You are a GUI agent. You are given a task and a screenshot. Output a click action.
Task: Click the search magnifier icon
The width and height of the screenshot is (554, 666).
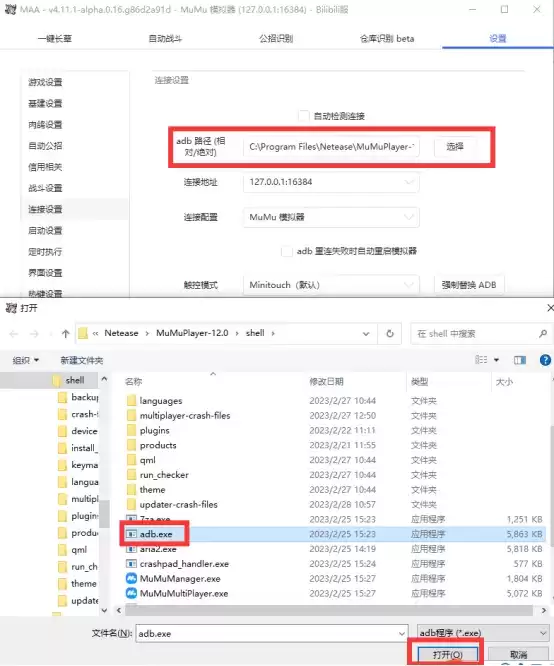coord(543,334)
